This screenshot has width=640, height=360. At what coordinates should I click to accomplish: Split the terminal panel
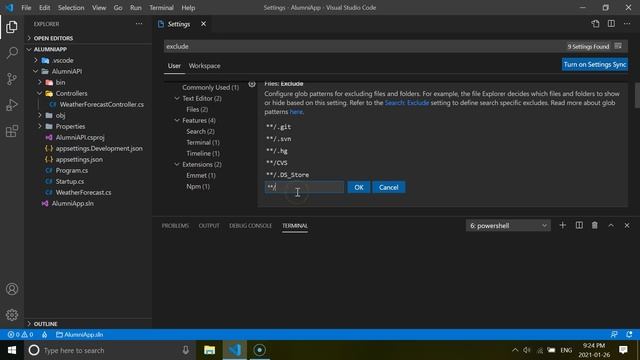coord(579,225)
